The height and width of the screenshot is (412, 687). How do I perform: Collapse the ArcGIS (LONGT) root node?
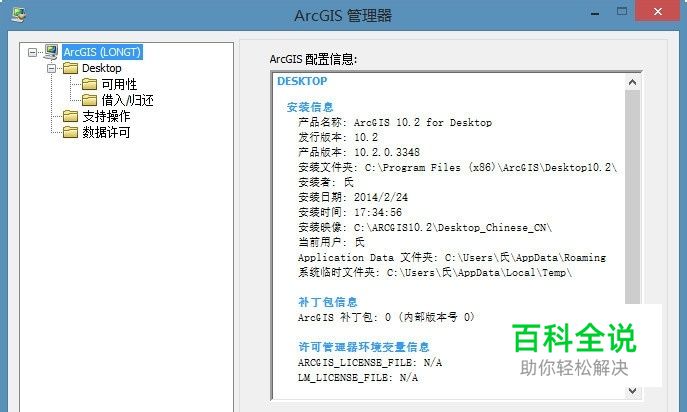32,52
